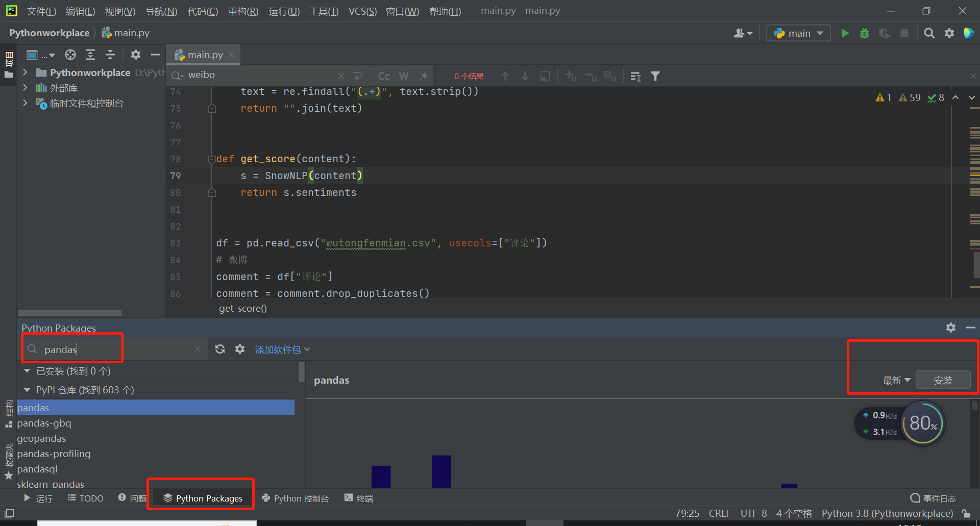The image size is (980, 526).
Task: Open the main run configuration dropdown
Action: coord(798,33)
